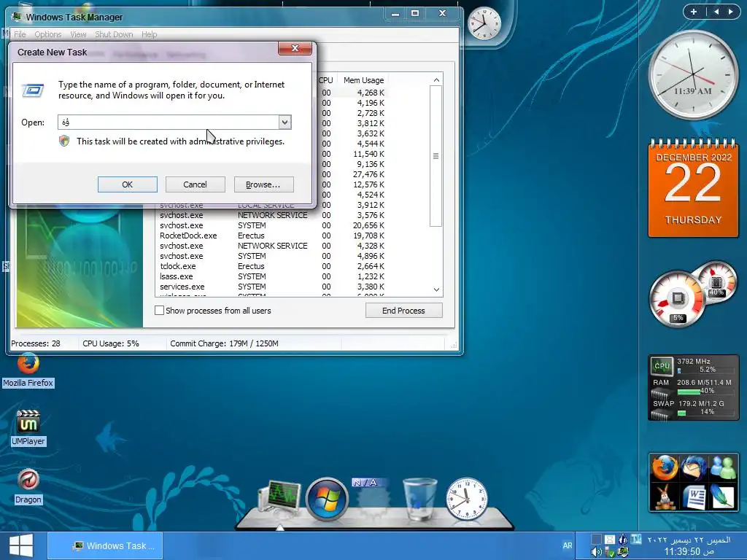Click process list scroll down arrow
Viewport: 747px width, 560px height.
[x=436, y=289]
